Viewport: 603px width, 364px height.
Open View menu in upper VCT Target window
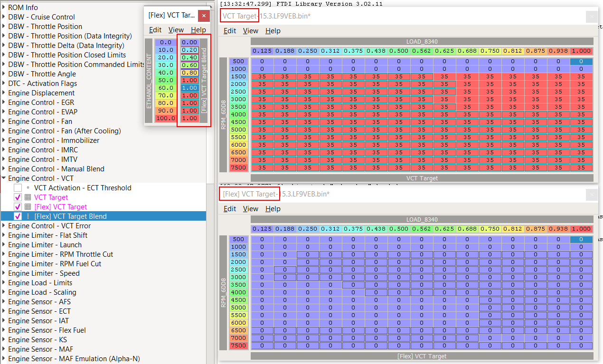[251, 31]
